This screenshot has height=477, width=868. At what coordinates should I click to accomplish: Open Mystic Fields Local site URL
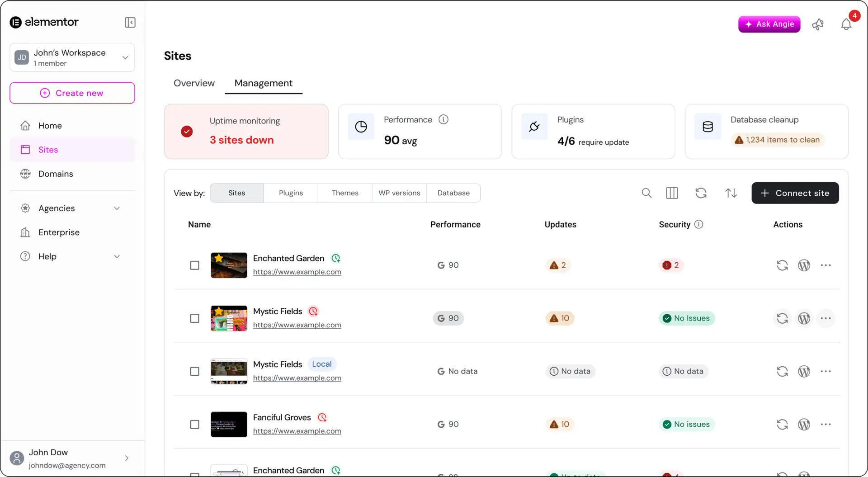click(297, 378)
